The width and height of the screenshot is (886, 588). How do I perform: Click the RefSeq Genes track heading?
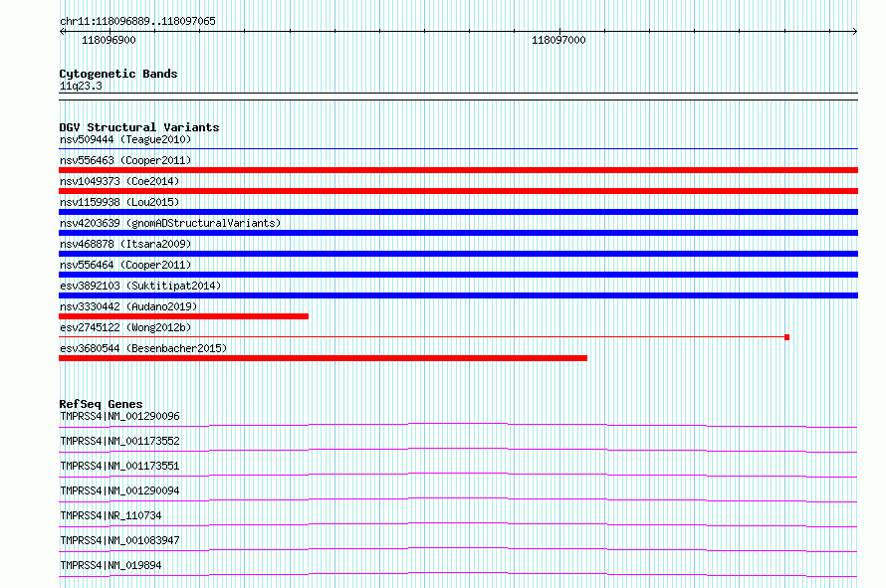101,404
